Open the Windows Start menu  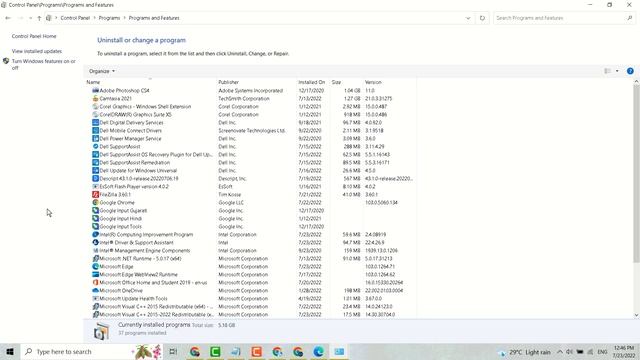coord(10,351)
